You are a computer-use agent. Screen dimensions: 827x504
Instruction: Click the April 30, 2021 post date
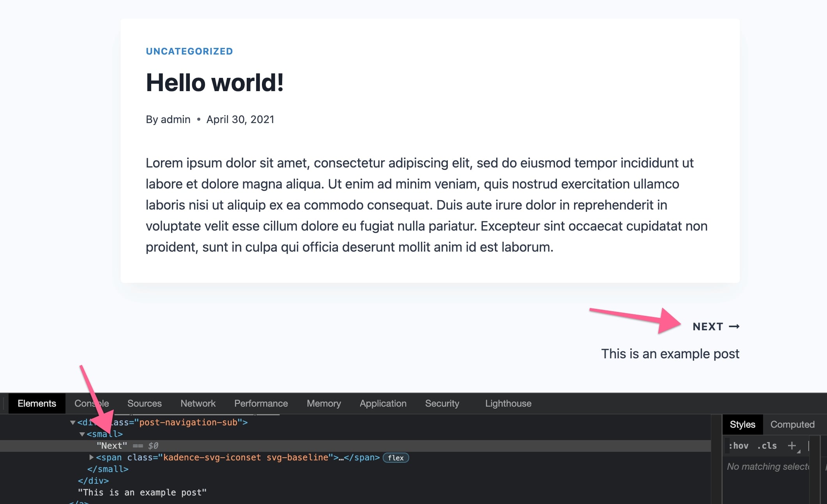(240, 119)
